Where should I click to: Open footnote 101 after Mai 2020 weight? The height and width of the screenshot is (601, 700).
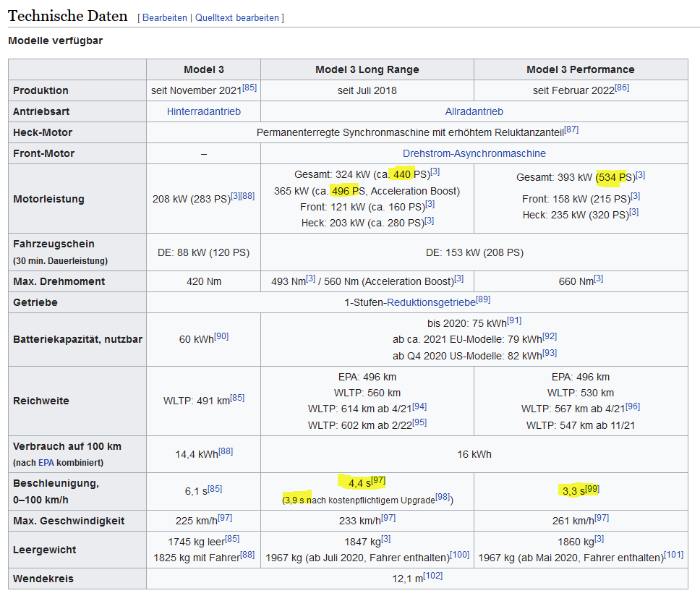674,555
